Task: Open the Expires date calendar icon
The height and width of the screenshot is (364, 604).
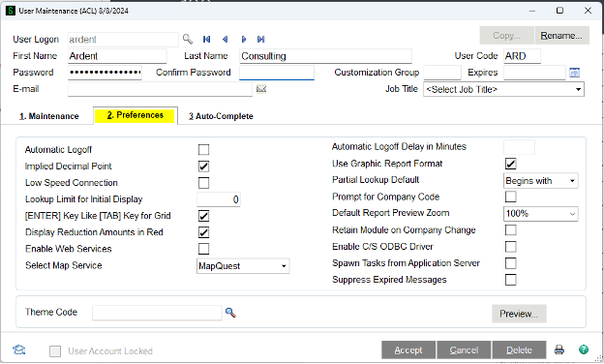Action: [574, 73]
